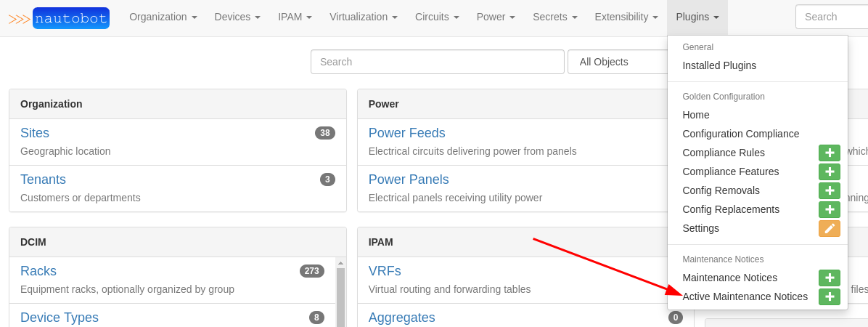The width and height of the screenshot is (868, 327).
Task: Choose Active Maintenance Notices menu item
Action: (x=745, y=296)
